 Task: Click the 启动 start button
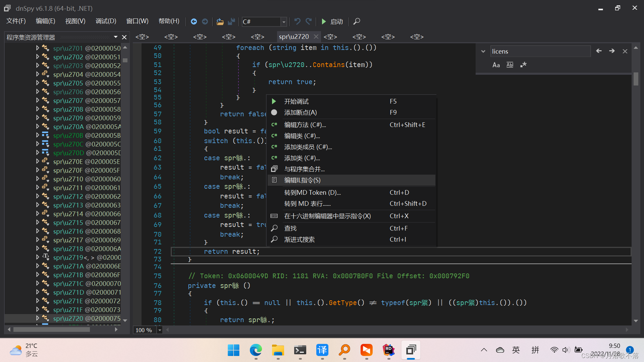[332, 21]
